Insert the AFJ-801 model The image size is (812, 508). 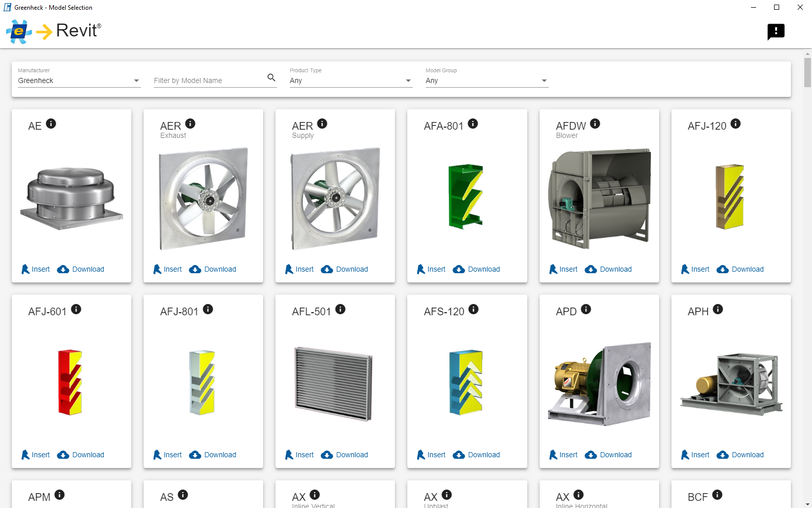coord(167,455)
